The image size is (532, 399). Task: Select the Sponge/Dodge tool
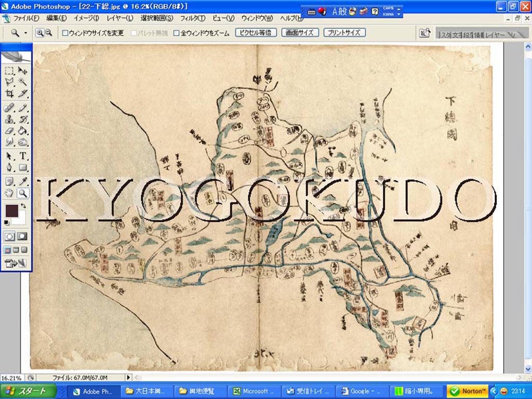click(22, 142)
